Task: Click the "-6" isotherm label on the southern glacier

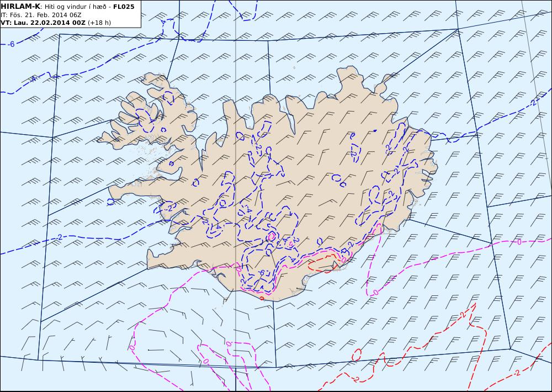Action: coord(261,273)
